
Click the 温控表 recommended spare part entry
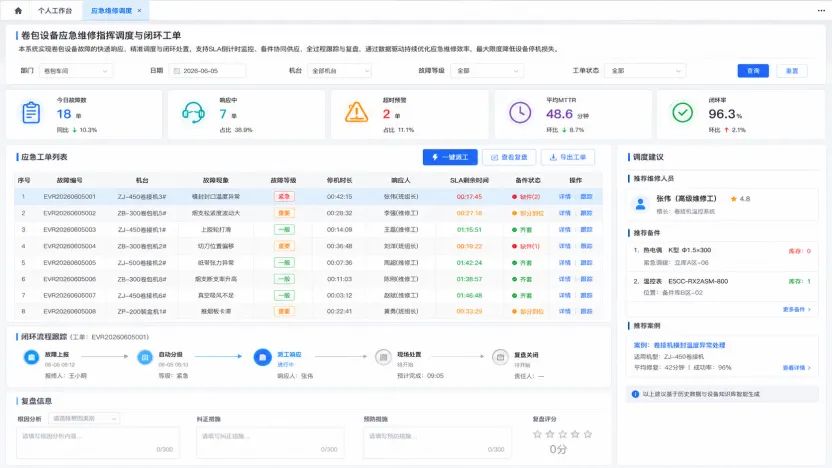tap(722, 287)
